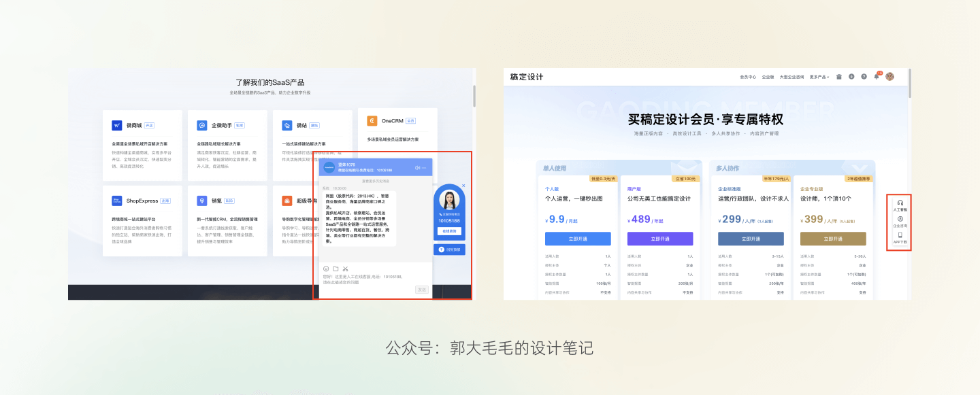Click the phone number 10105188 on widget
The height and width of the screenshot is (395, 980).
pyautogui.click(x=449, y=220)
